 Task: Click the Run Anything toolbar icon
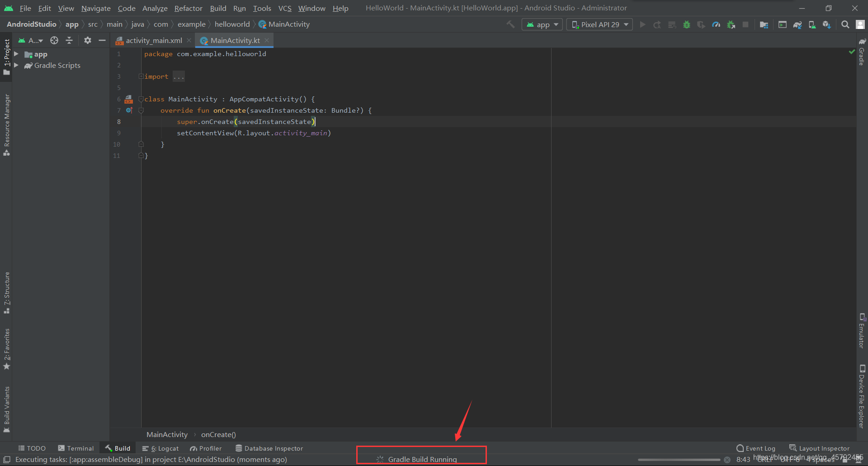point(783,24)
